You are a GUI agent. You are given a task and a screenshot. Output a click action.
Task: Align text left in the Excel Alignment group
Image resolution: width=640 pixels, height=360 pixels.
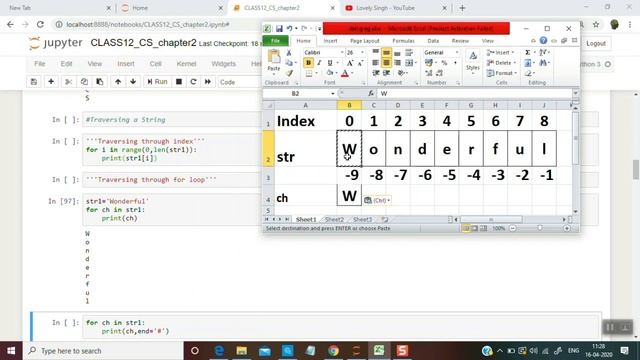(x=376, y=63)
